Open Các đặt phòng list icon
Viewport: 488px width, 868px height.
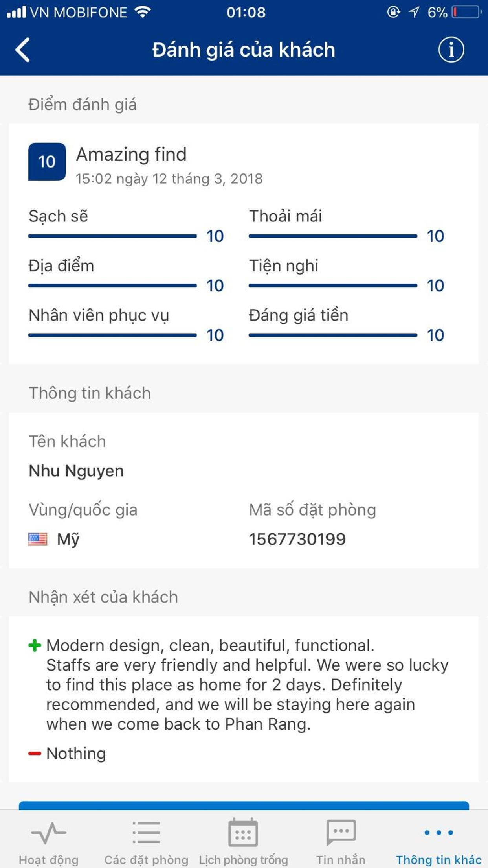(146, 832)
